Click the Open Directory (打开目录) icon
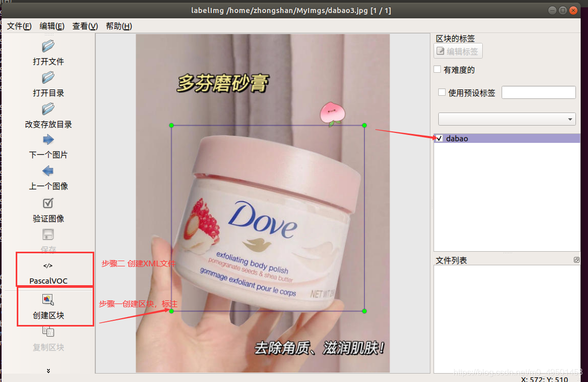The width and height of the screenshot is (588, 382). 48,77
